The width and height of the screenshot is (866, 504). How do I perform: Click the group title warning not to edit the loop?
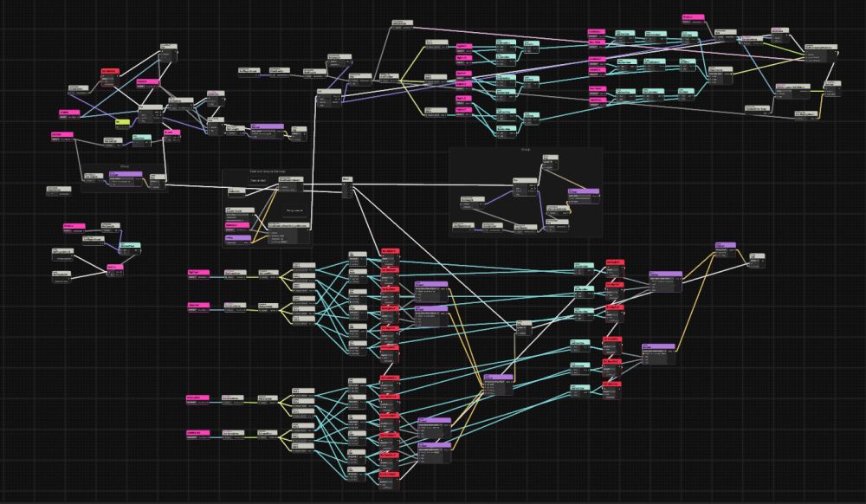tap(267, 171)
